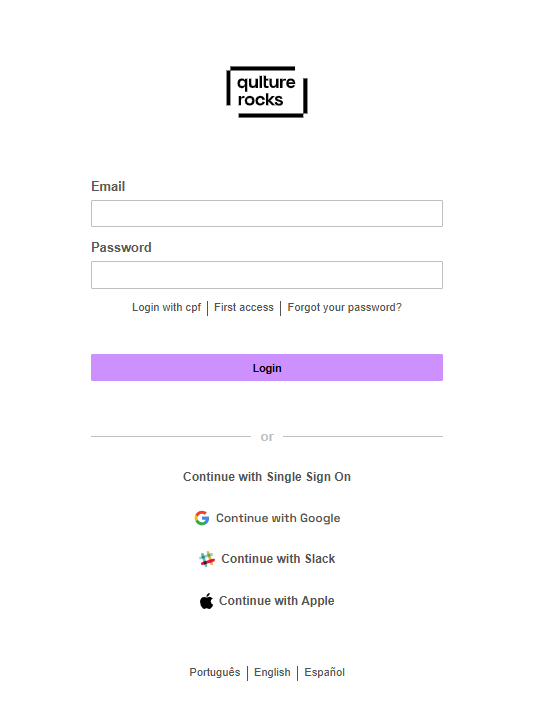Viewport: 533px width, 715px height.
Task: Open the Login with cpf option
Action: click(166, 307)
